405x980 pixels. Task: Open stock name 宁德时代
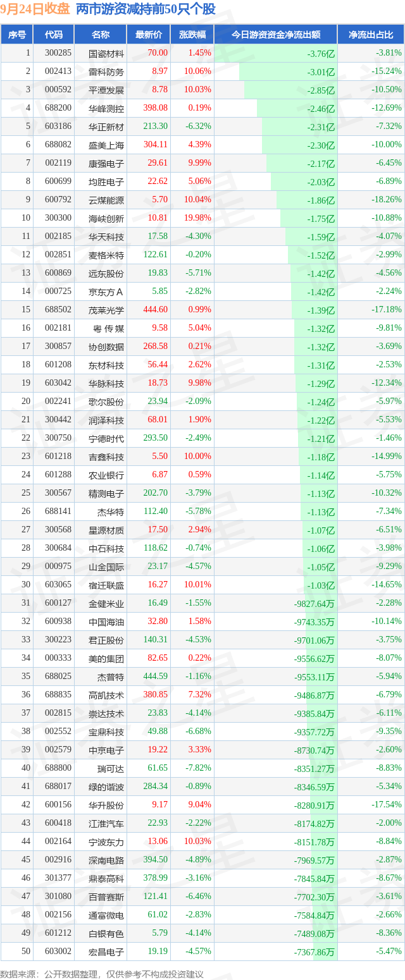106,438
